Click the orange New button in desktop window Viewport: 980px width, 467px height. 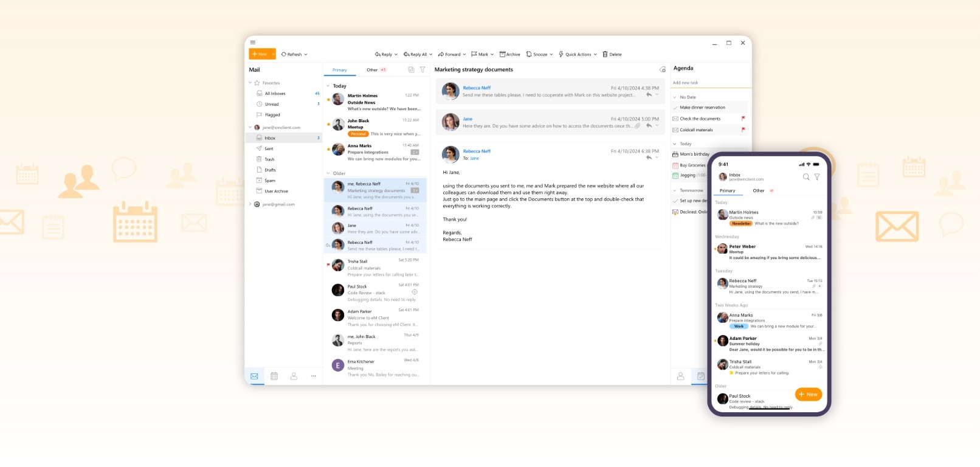coord(260,54)
